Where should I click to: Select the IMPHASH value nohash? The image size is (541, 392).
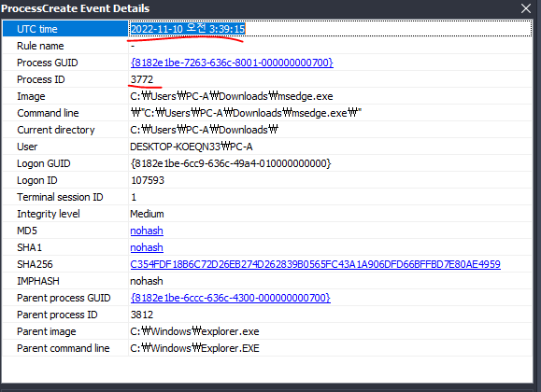[x=147, y=281]
